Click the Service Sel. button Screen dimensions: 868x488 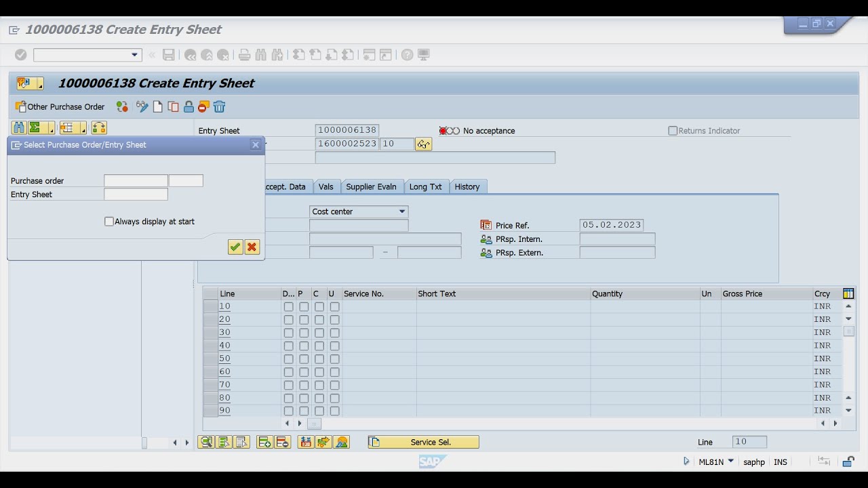[x=423, y=442]
